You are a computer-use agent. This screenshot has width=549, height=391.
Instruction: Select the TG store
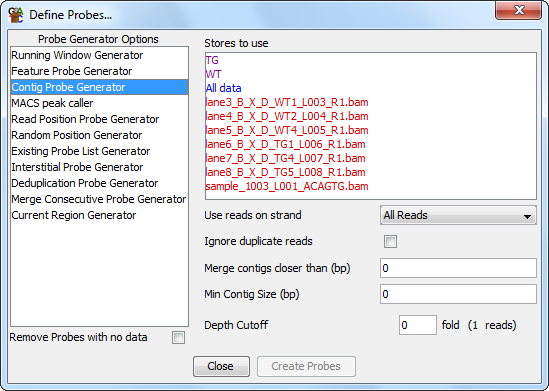[370, 60]
